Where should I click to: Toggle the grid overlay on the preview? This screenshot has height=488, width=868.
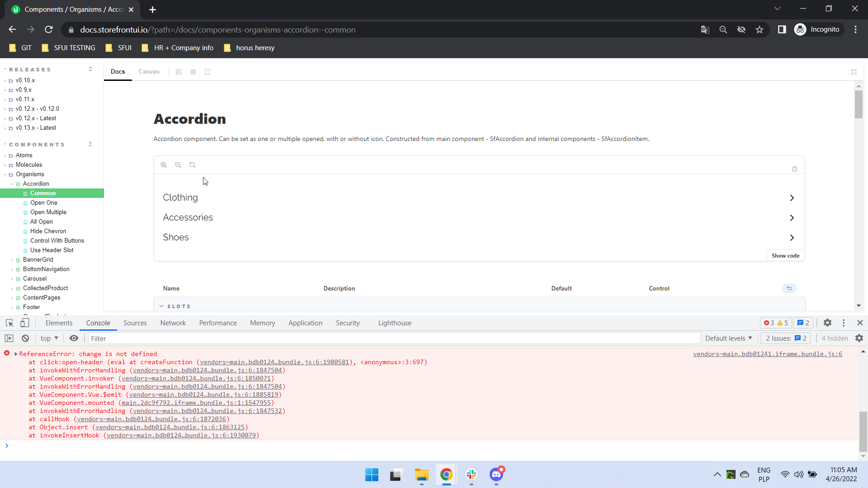point(193,71)
